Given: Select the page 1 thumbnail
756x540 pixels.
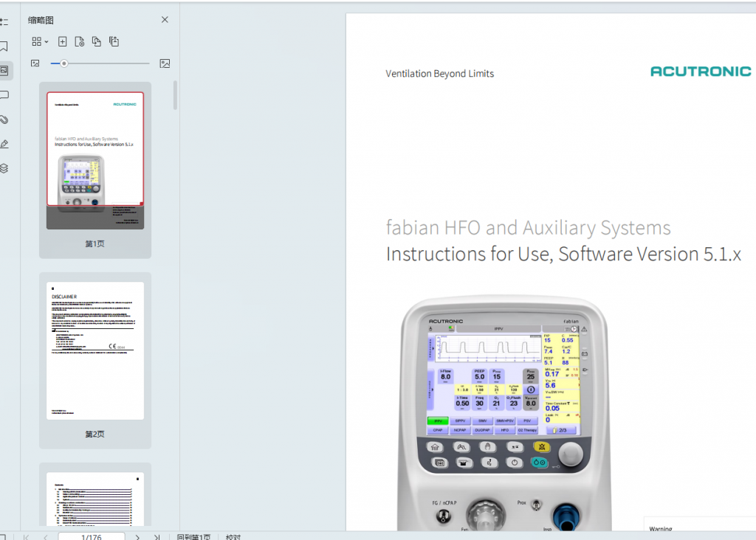Looking at the screenshot, I should click(x=95, y=160).
